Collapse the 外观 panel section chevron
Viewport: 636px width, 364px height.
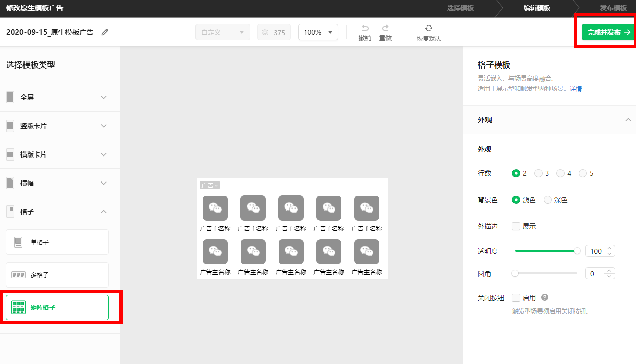[x=628, y=120]
